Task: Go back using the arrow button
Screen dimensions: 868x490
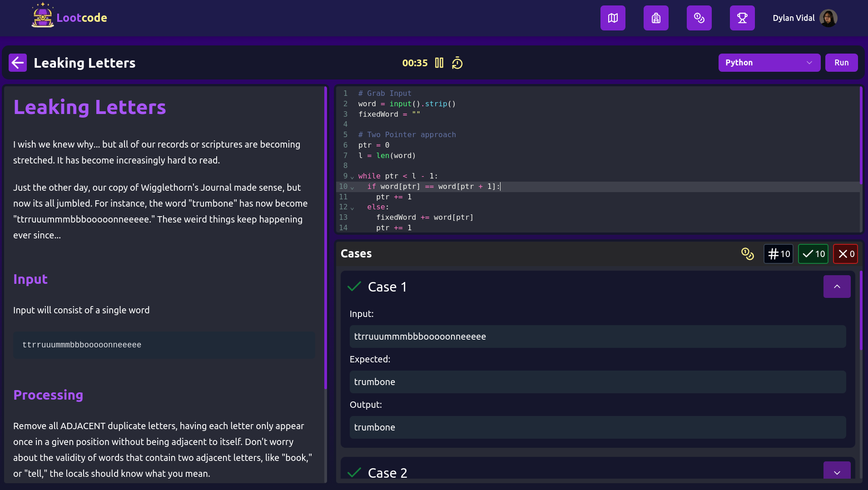Action: (x=18, y=63)
